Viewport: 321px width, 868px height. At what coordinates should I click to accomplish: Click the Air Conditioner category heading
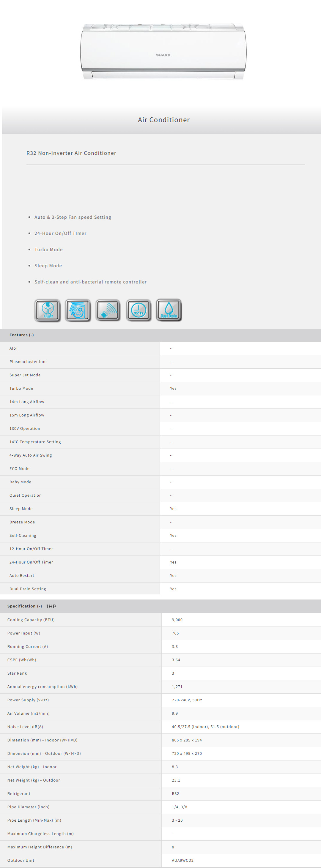[163, 120]
